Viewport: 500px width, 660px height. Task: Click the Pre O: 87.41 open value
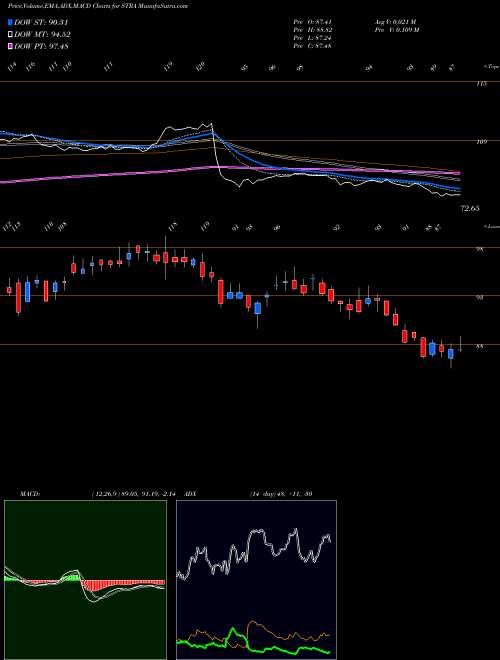tap(313, 22)
